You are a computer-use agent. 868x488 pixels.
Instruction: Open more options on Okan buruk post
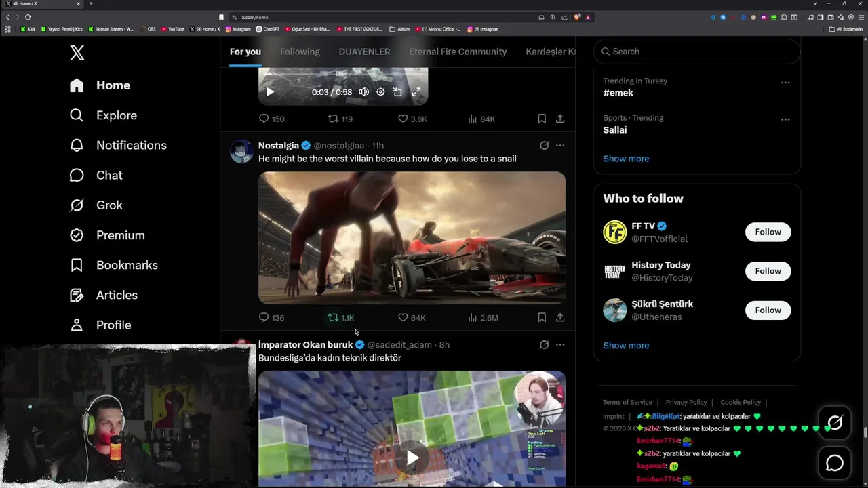(560, 345)
